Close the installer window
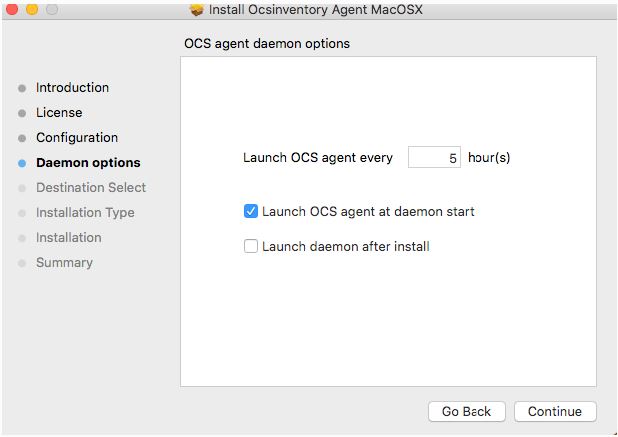 [x=12, y=10]
